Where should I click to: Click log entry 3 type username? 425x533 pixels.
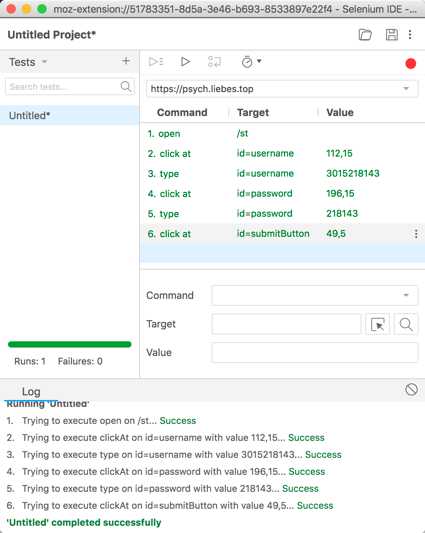point(174,455)
